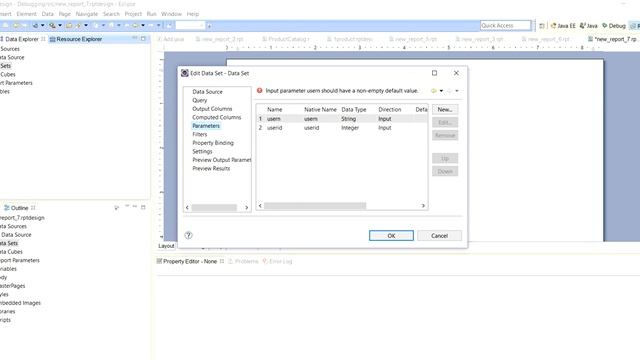Image resolution: width=640 pixels, height=360 pixels.
Task: Click String data type cell for usern
Action: (348, 119)
